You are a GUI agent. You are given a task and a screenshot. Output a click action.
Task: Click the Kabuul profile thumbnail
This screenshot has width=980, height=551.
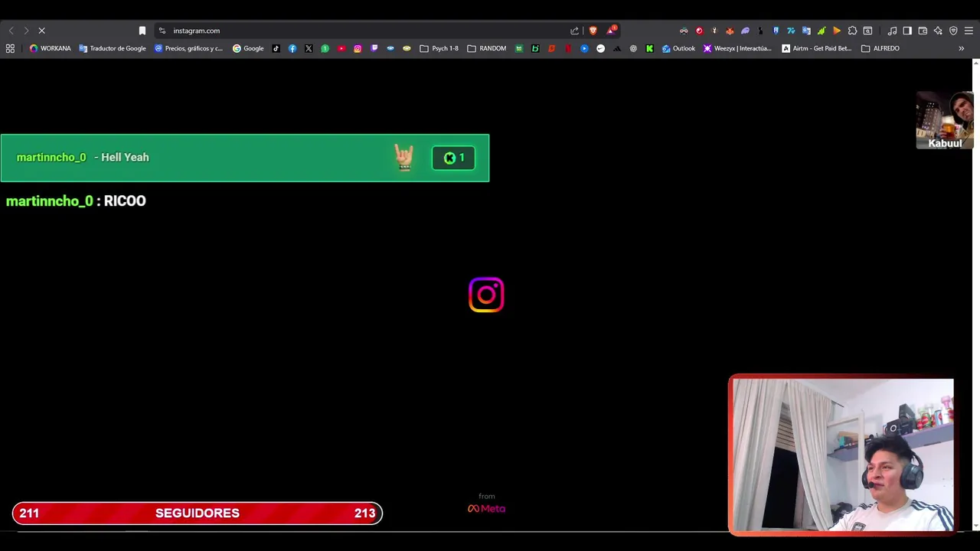pos(945,120)
